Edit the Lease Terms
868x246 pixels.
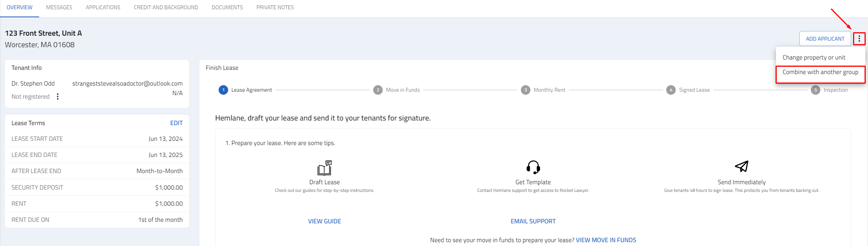[176, 123]
